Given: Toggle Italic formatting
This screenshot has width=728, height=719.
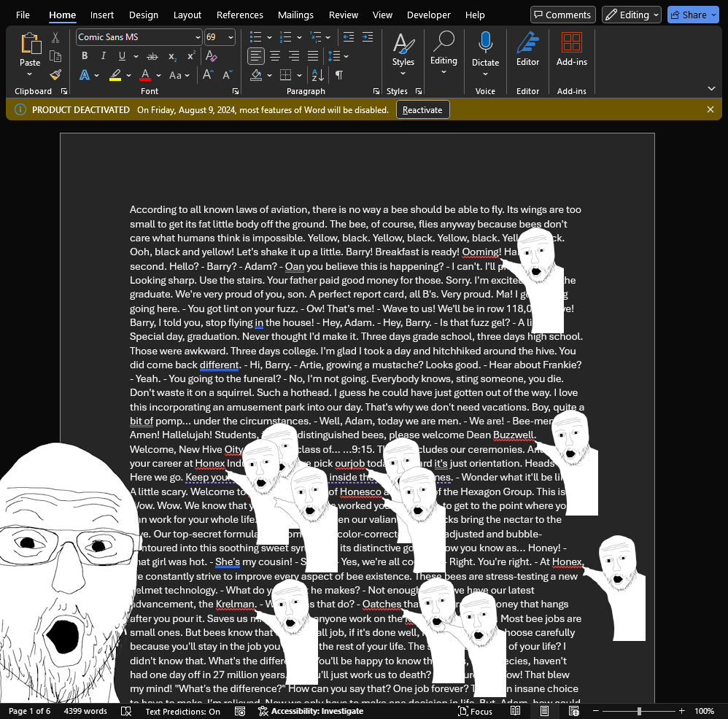Looking at the screenshot, I should coord(103,56).
